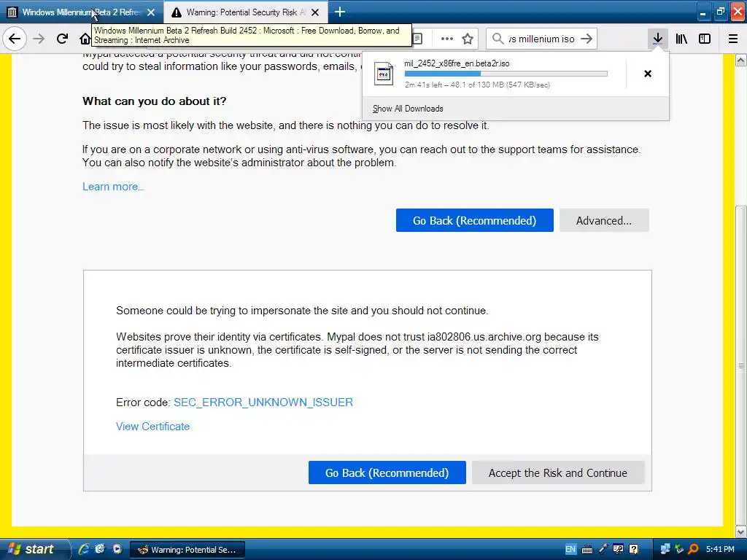The width and height of the screenshot is (747, 560).
Task: Click the orange magnifier tray icon
Action: pos(694,549)
